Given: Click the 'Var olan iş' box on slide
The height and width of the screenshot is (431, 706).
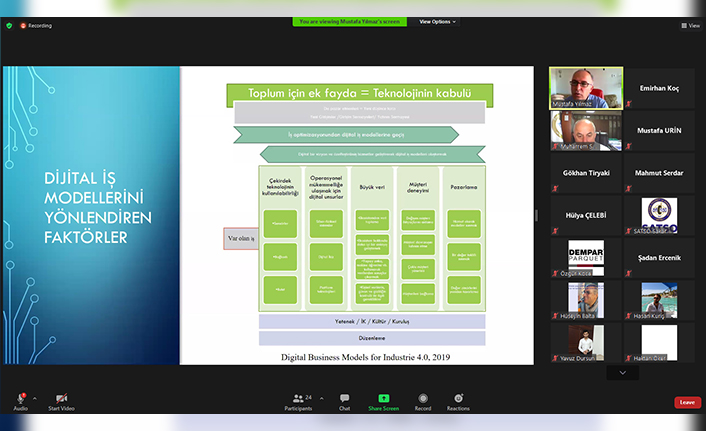Looking at the screenshot, I should (241, 239).
